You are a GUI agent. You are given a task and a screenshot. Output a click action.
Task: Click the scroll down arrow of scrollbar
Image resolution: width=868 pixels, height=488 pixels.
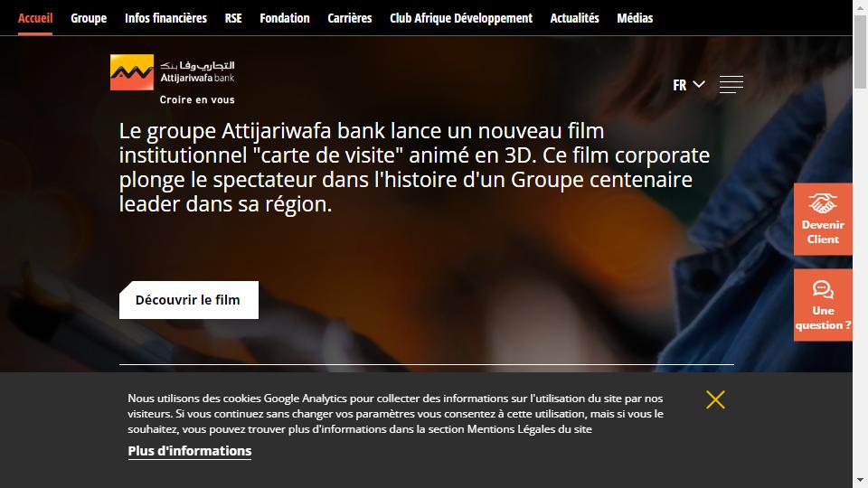coord(860,480)
